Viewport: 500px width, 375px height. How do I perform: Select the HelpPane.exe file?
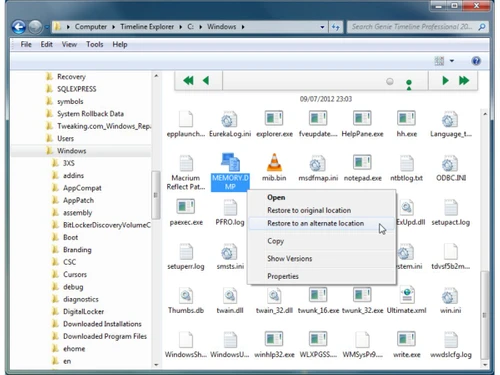(x=362, y=124)
